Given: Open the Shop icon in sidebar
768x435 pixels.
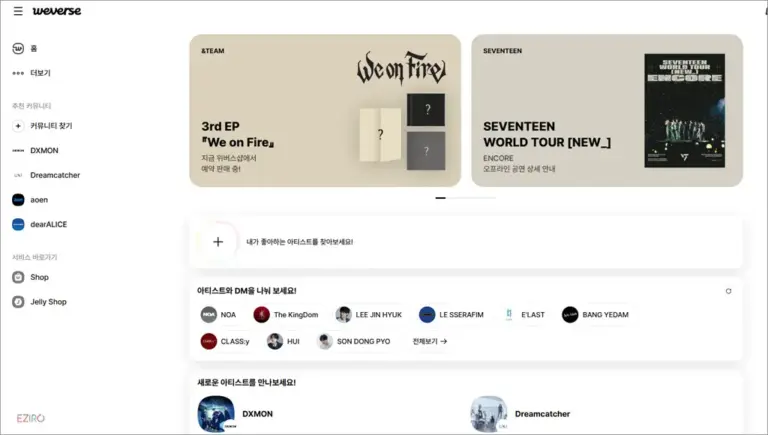Looking at the screenshot, I should click(x=18, y=277).
